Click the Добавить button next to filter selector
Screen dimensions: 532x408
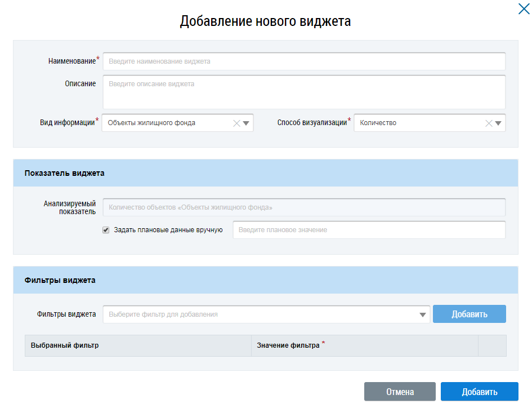(469, 314)
